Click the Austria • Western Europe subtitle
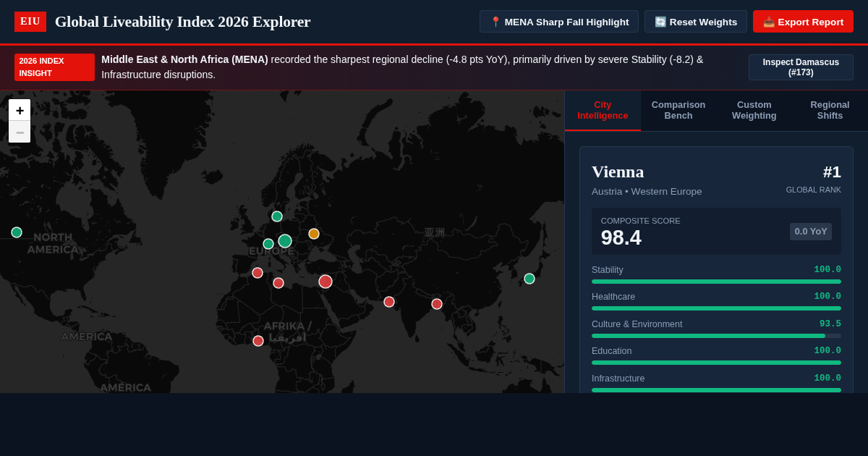 (647, 192)
